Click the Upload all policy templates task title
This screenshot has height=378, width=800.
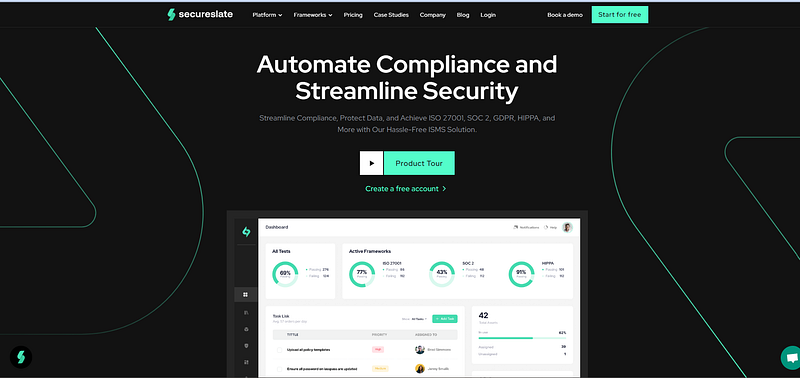pos(309,350)
